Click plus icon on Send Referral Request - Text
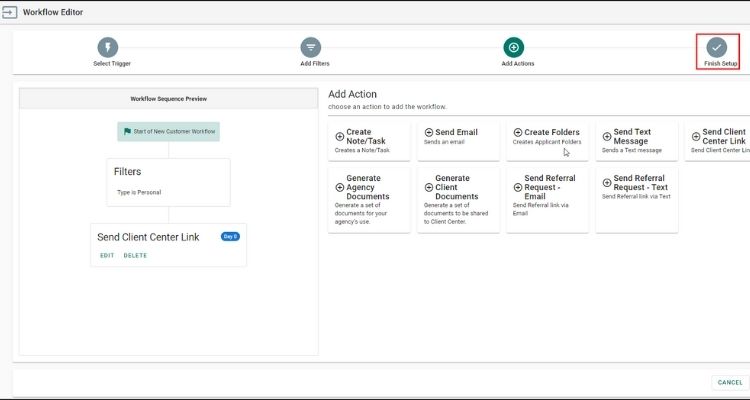This screenshot has height=400, width=750. (x=607, y=183)
